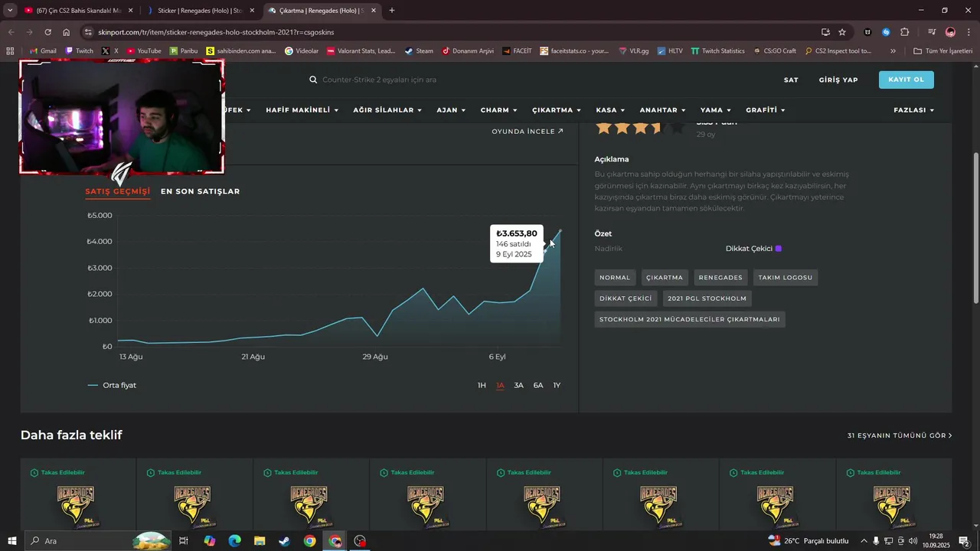Image resolution: width=980 pixels, height=551 pixels.
Task: Switch to the SATIŞ GEÇMİŞİ tab
Action: [x=118, y=191]
